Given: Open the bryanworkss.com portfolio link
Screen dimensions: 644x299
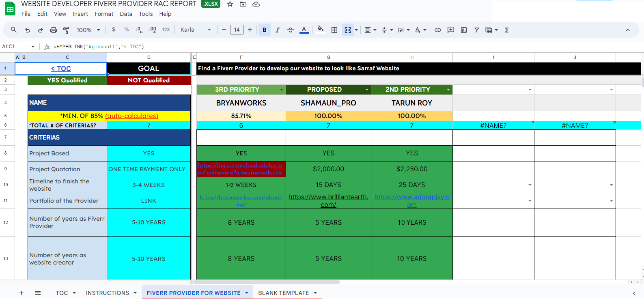Looking at the screenshot, I should tap(241, 201).
